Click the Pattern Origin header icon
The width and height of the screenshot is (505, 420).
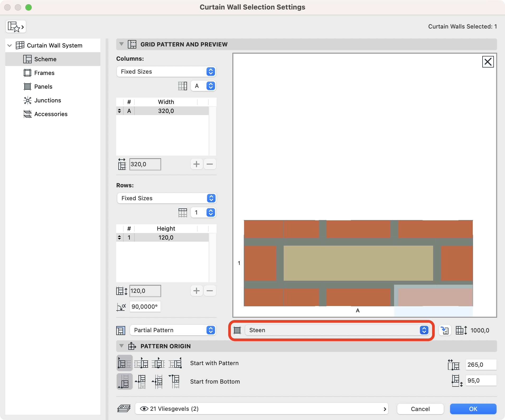pyautogui.click(x=132, y=346)
